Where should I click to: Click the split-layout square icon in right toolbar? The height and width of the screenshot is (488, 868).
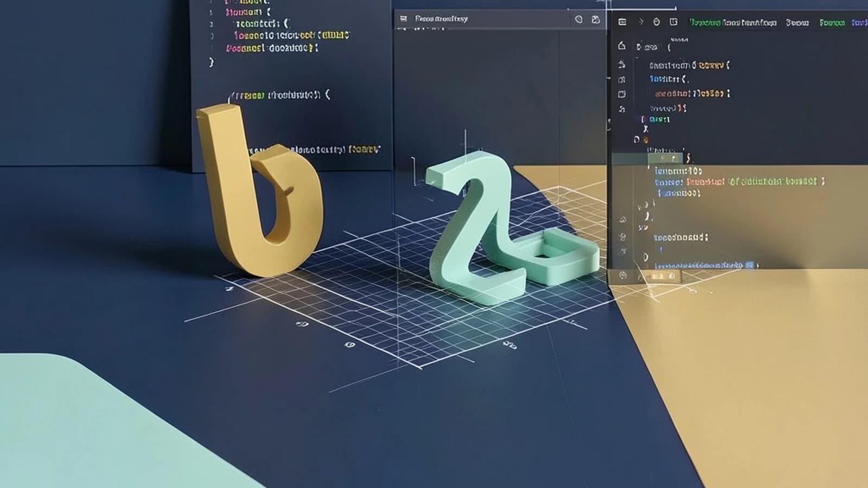[673, 22]
